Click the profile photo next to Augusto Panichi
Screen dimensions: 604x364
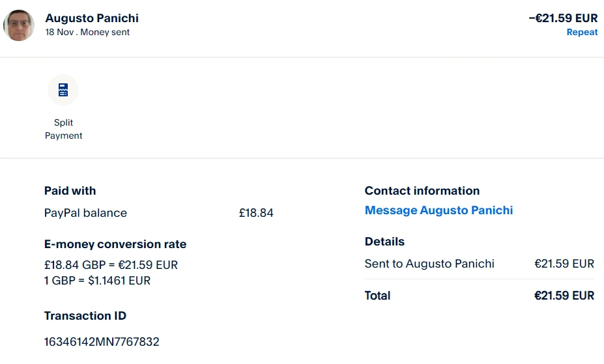pos(19,25)
